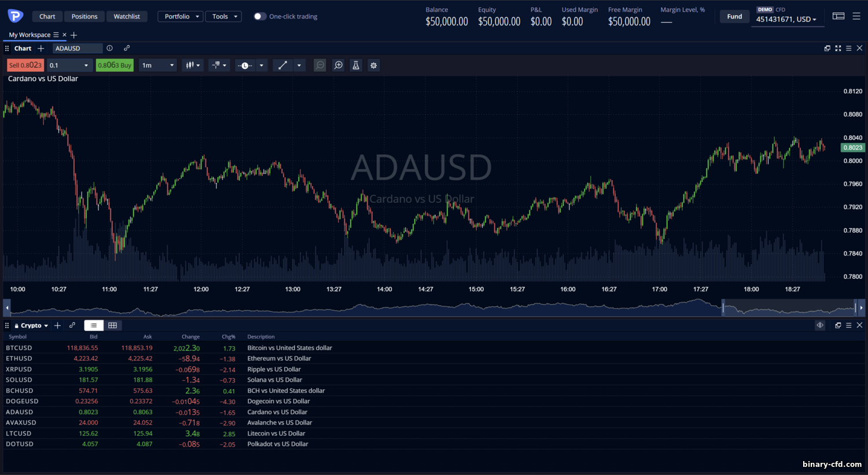Enter fullscreen mode for the chart panel

[x=838, y=48]
